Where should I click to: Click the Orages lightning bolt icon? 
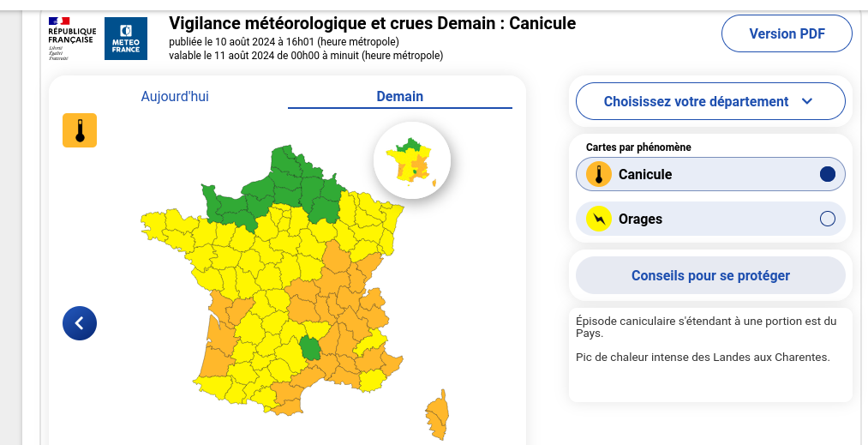point(599,219)
